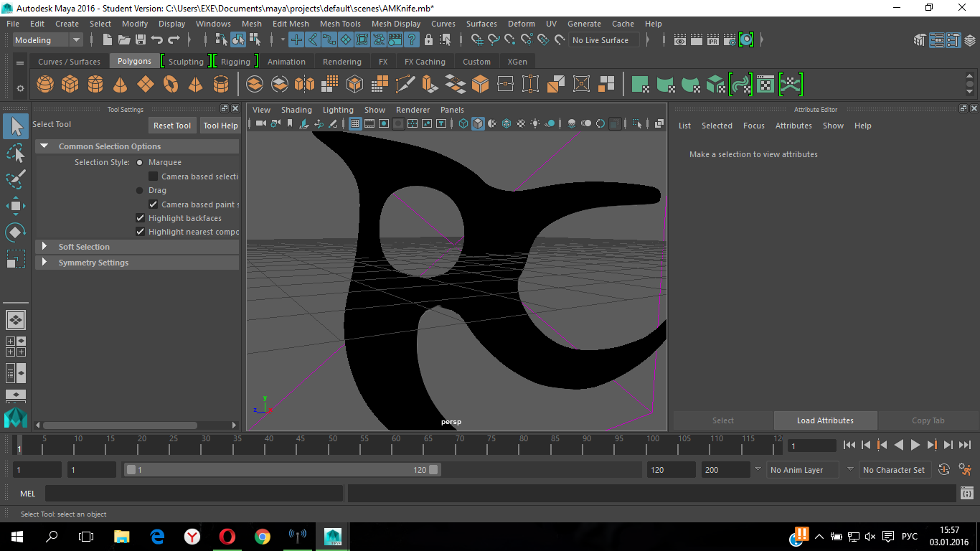Create a polygon cube from the shelf

(70, 85)
